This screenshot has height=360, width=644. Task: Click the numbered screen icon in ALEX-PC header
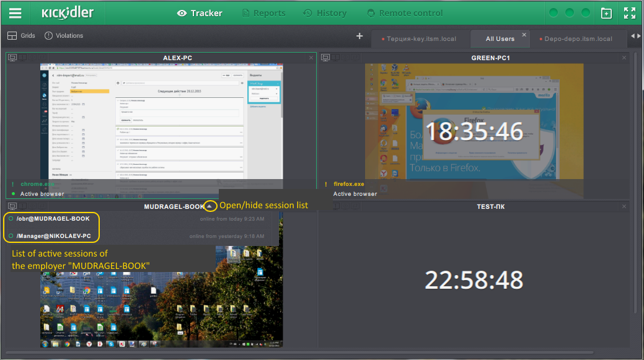(22, 58)
